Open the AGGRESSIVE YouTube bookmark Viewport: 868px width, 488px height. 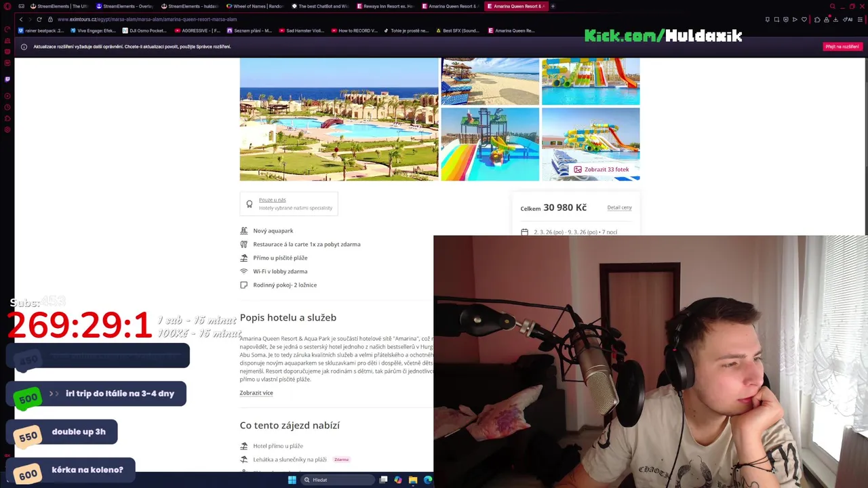[x=198, y=30]
